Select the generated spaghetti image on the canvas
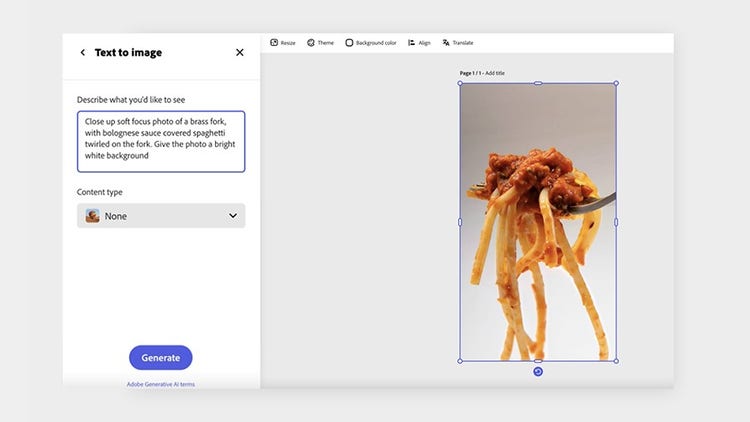Image resolution: width=750 pixels, height=422 pixels. tap(538, 222)
